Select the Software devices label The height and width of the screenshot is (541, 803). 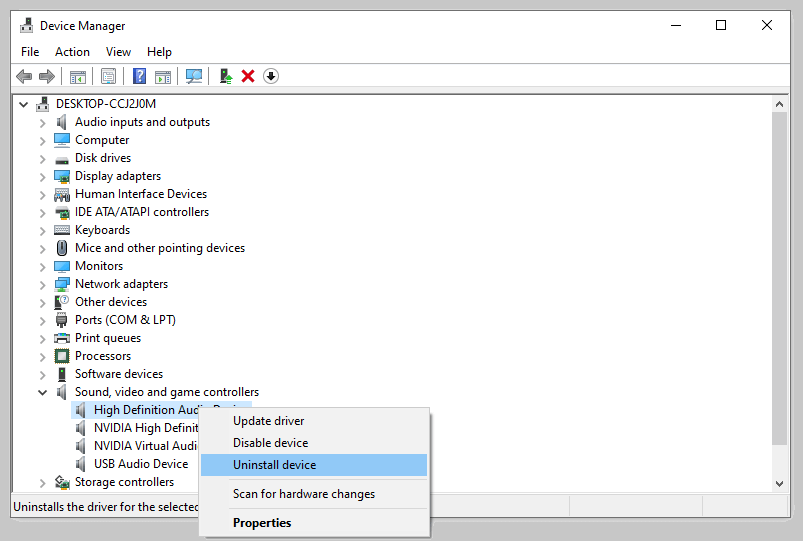(119, 374)
